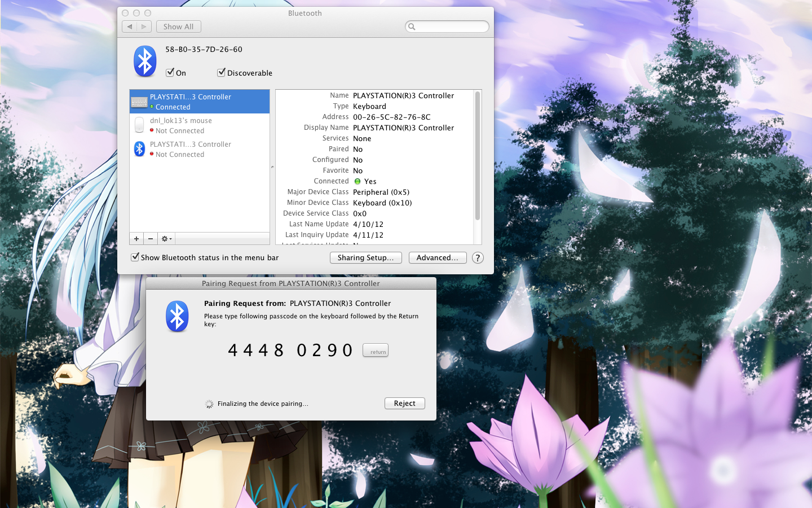
Task: Click the Last Inquiry Update date 4/11/12
Action: point(368,235)
